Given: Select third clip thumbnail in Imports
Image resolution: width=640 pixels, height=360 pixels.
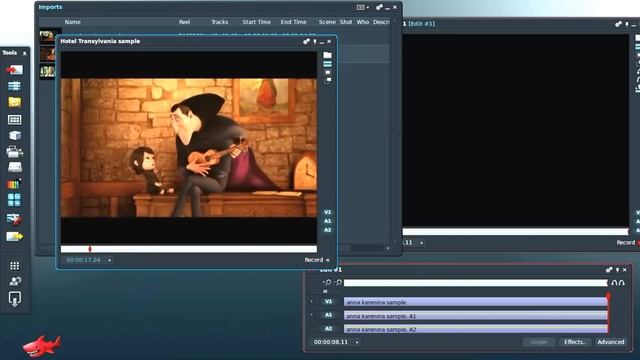Looking at the screenshot, I should pyautogui.click(x=47, y=72).
